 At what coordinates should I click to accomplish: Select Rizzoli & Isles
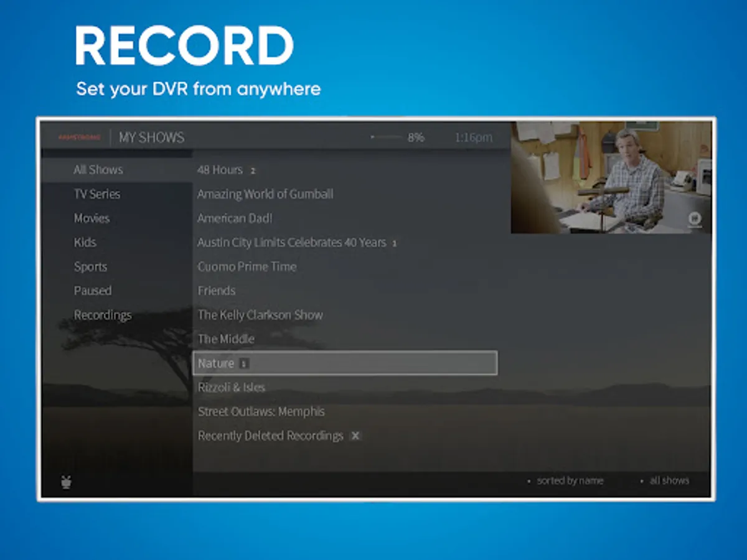232,388
